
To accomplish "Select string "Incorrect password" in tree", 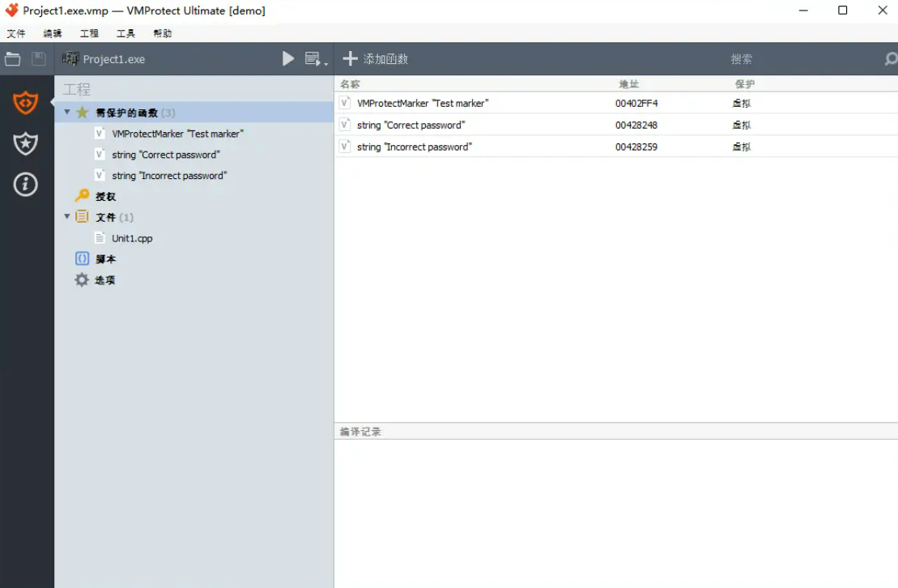I will click(169, 176).
